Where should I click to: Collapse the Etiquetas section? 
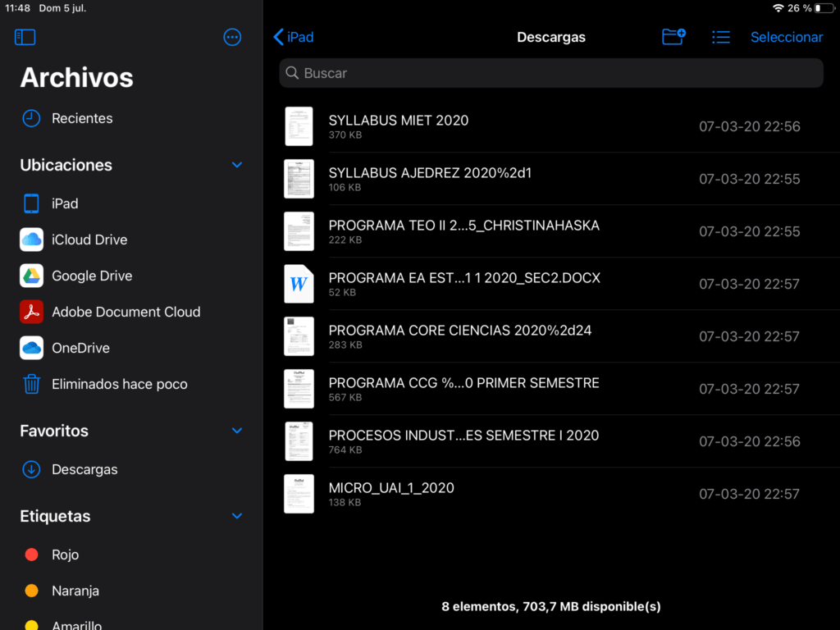[237, 516]
